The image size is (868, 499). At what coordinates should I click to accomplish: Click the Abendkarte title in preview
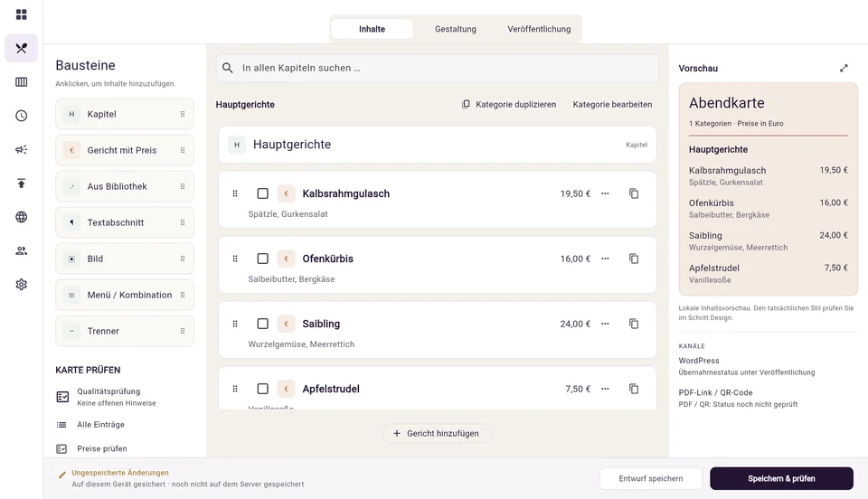726,103
